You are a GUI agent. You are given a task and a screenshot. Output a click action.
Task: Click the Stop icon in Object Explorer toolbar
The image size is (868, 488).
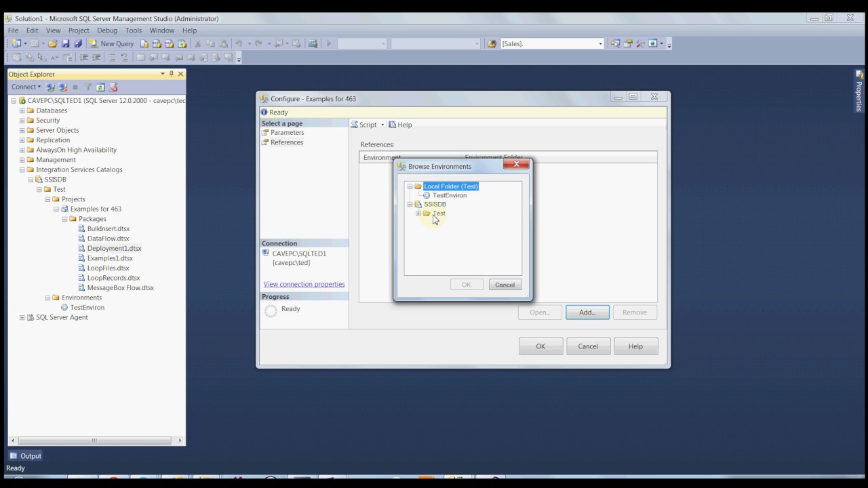tap(75, 87)
